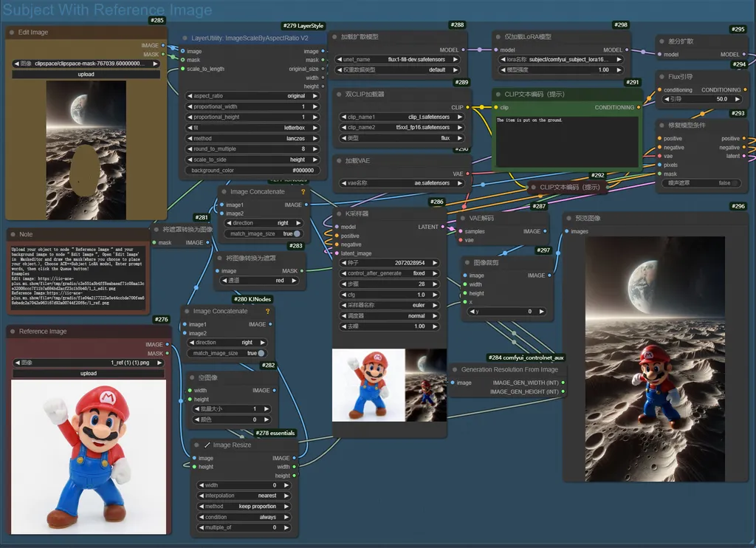Viewport: 756px width, 548px height.
Task: Open the aspect_ratio original dropdown
Action: tap(252, 96)
